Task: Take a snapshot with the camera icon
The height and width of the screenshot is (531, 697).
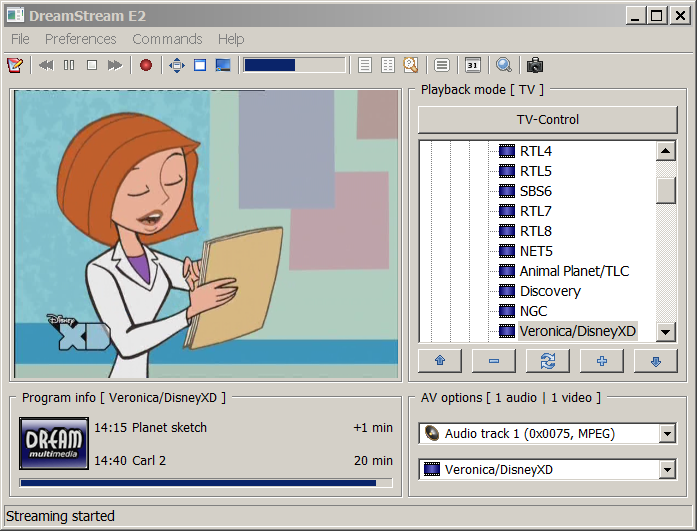Action: (x=535, y=66)
